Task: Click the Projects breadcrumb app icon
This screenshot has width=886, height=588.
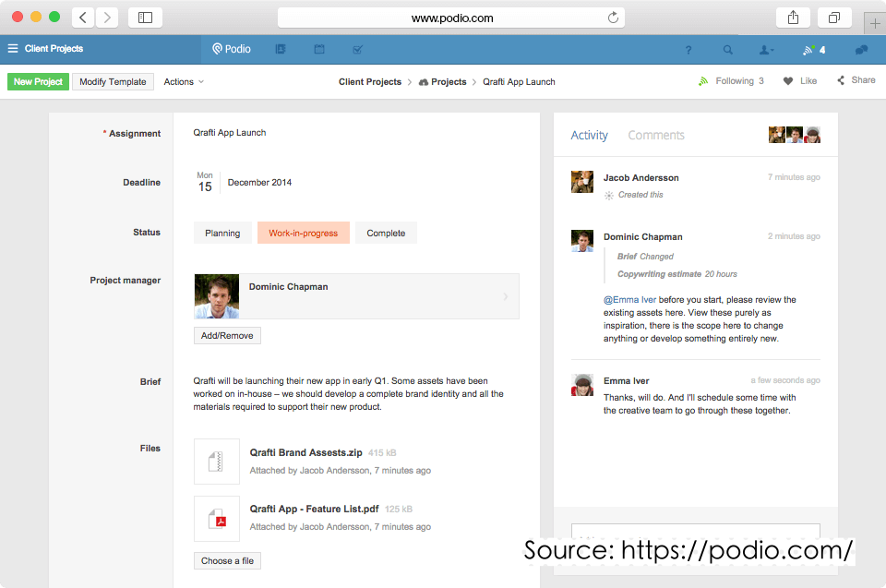Action: coord(424,82)
